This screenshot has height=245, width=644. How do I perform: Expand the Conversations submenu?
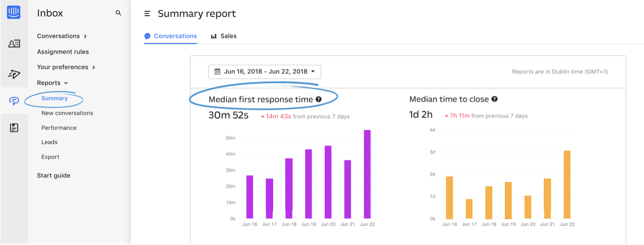pos(62,36)
